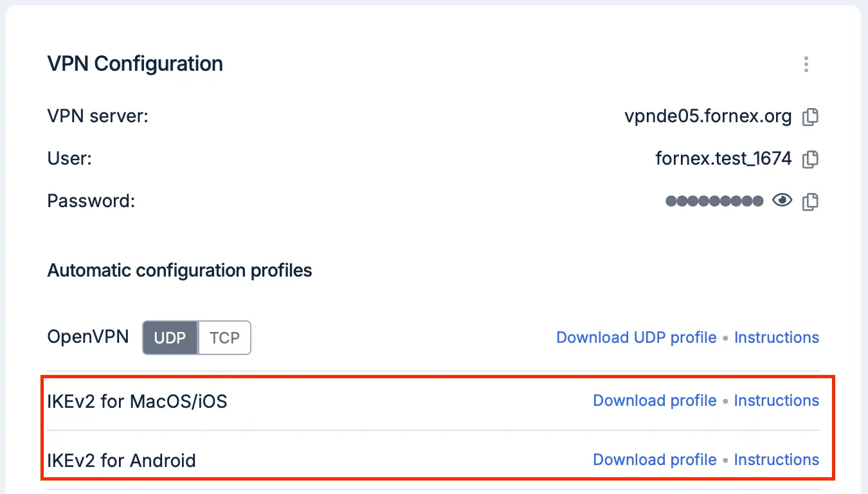Open OpenVPN Instructions link

[777, 338]
